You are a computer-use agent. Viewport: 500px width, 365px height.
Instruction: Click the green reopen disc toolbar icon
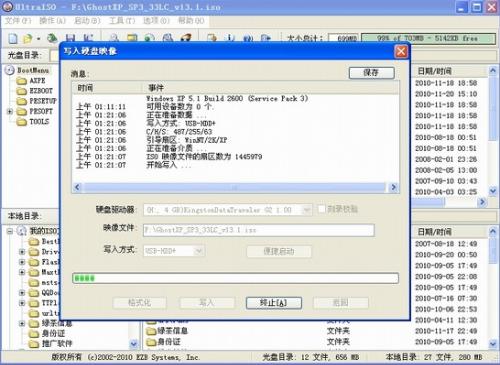pyautogui.click(x=52, y=38)
